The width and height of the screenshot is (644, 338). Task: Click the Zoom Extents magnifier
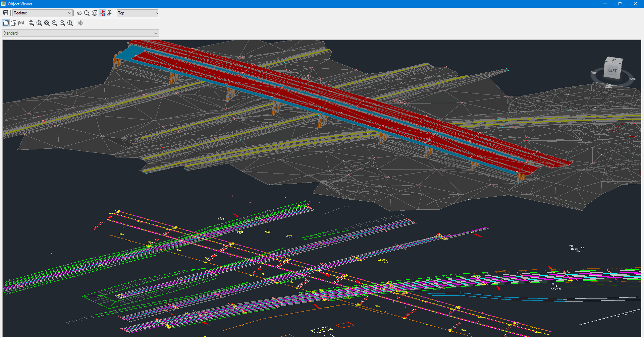click(47, 23)
